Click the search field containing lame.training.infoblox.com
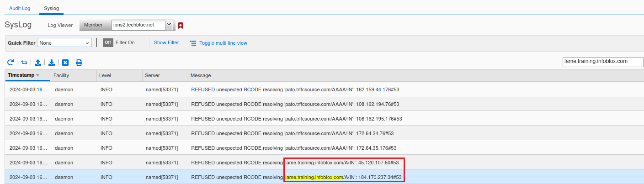This screenshot has width=644, height=184. point(602,61)
